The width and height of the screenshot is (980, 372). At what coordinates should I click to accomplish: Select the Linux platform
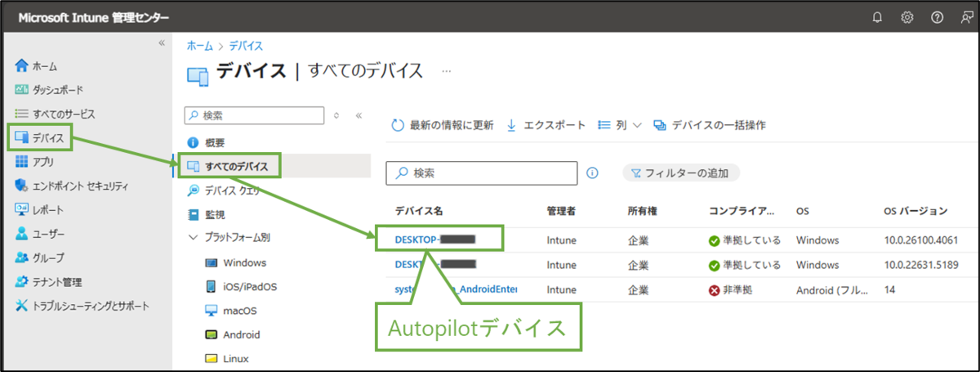226,358
